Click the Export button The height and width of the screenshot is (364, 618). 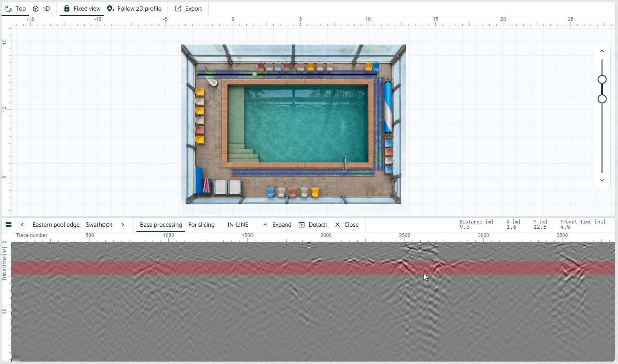tap(189, 9)
